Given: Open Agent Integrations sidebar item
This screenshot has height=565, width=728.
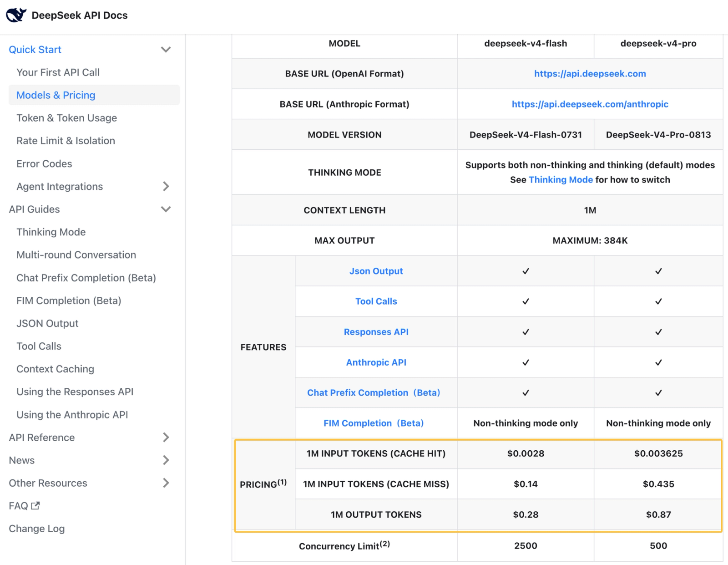Looking at the screenshot, I should pos(60,186).
